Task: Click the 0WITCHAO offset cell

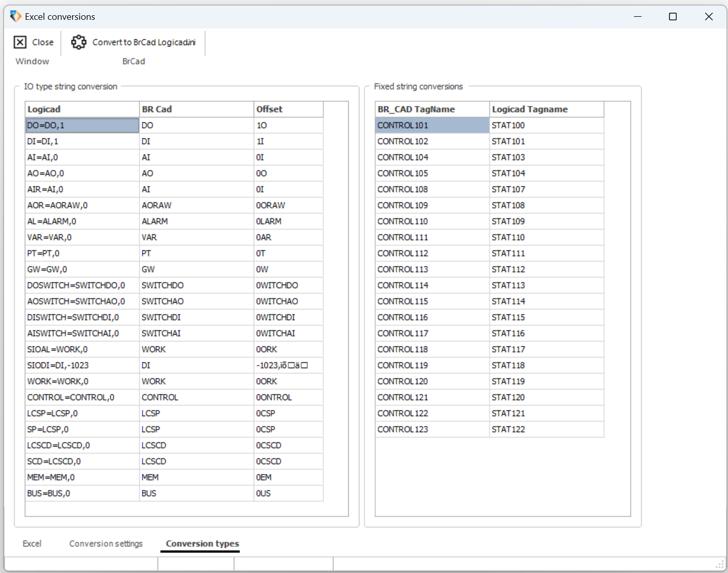Action: [x=288, y=301]
